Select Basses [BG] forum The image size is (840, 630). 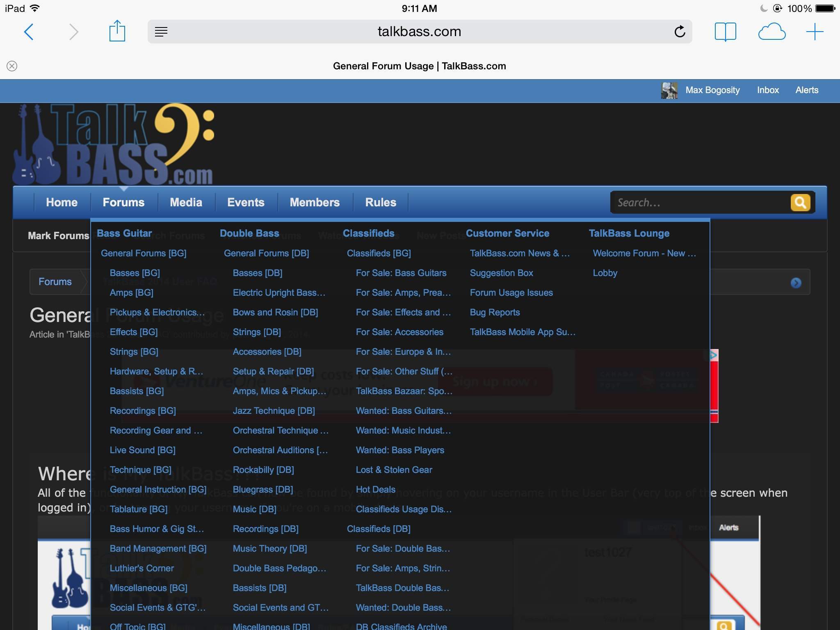(x=135, y=273)
